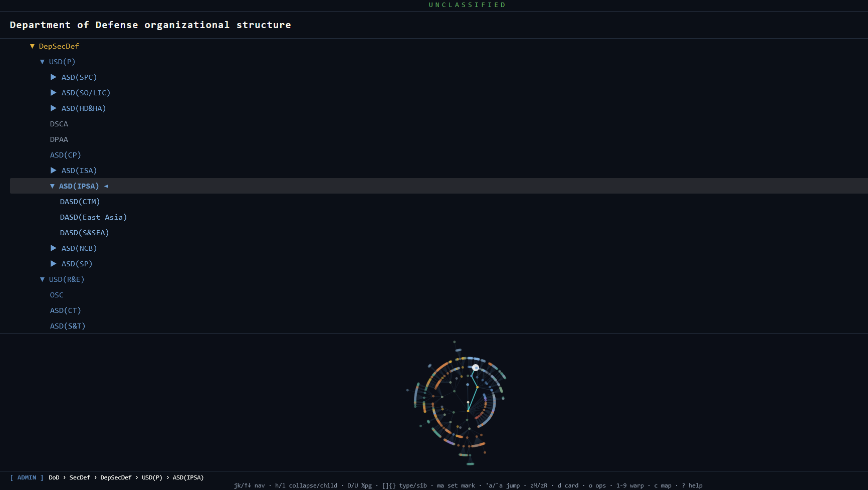Click the USD(P) label in tree
Viewport: 868px width, 490px height.
[62, 62]
